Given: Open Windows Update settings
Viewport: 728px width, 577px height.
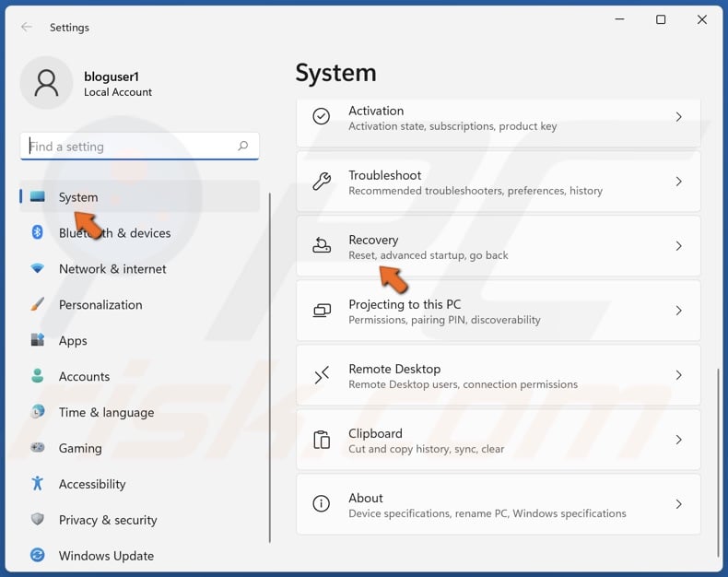Looking at the screenshot, I should [140, 555].
